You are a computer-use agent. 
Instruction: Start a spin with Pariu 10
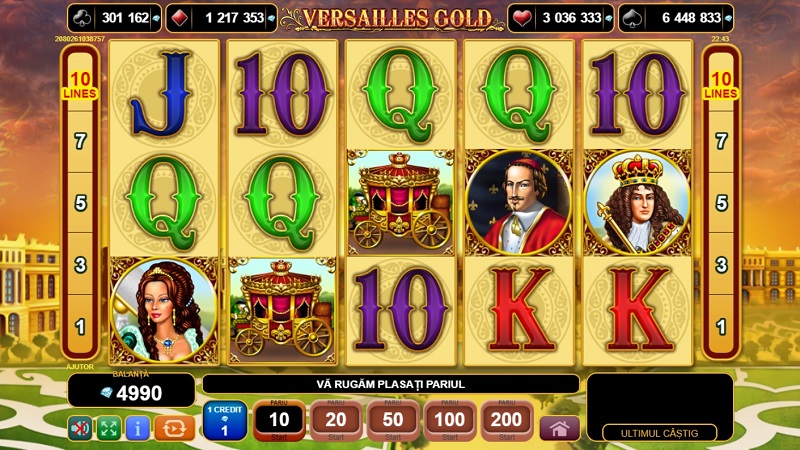coord(279,420)
